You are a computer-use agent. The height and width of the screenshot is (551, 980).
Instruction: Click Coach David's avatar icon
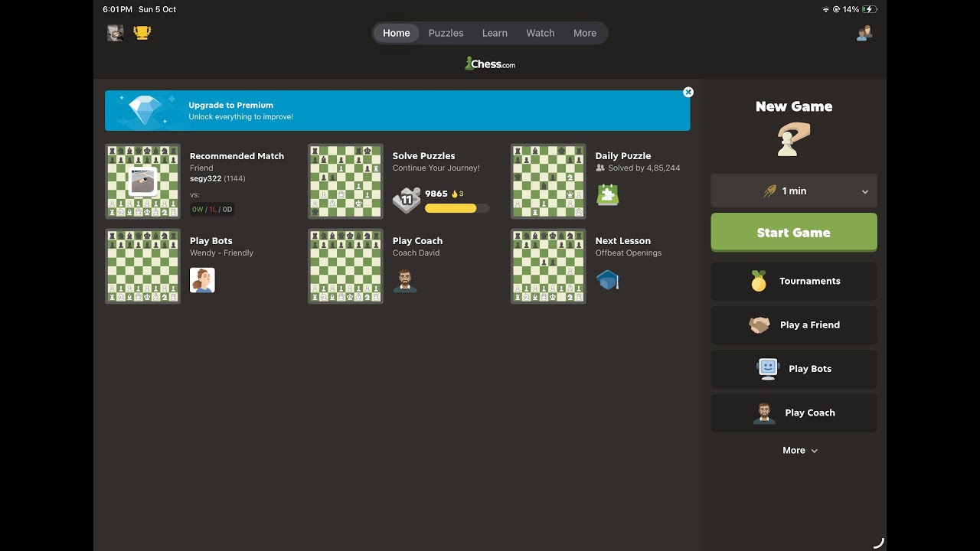coord(405,280)
